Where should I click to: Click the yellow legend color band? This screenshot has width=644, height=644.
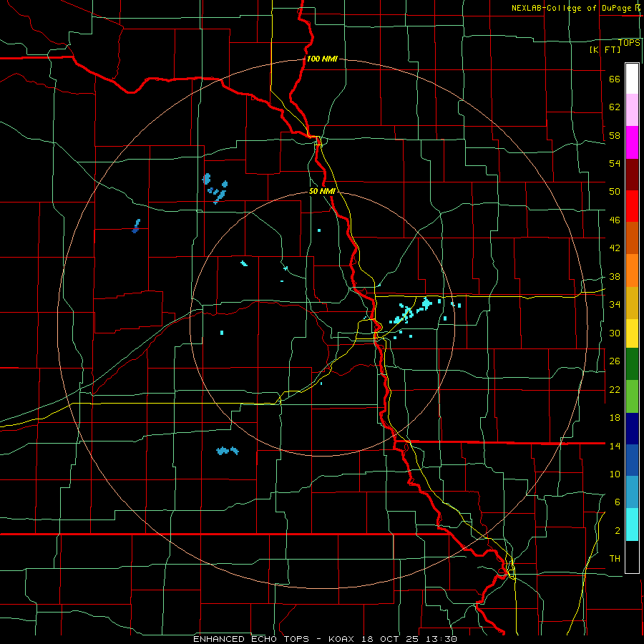click(x=632, y=333)
